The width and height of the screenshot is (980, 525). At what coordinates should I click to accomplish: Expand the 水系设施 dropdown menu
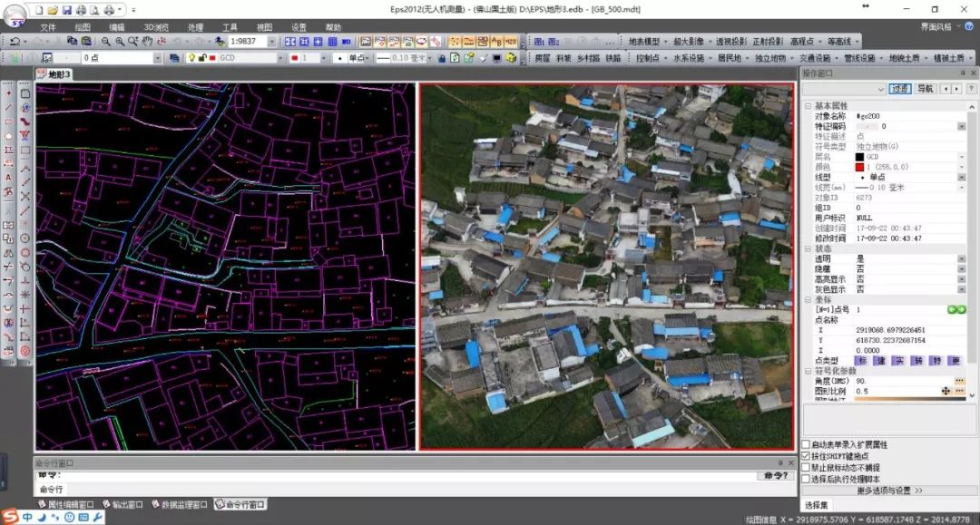(691, 58)
